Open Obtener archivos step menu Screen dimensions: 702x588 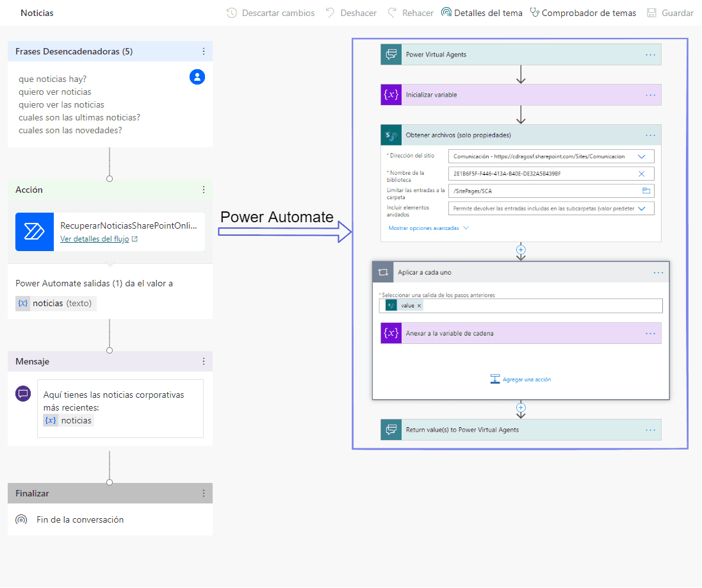[651, 135]
